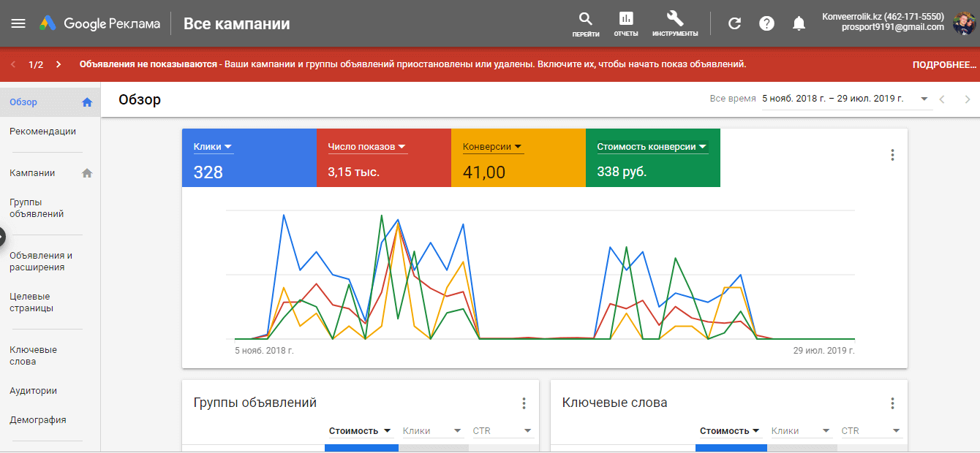
Task: Click the yellow 'Конверсии' metric tile
Action: click(x=518, y=159)
